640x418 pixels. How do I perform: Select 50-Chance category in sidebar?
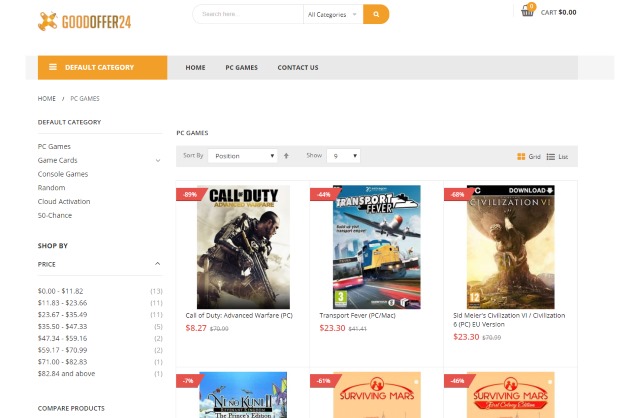click(x=55, y=215)
